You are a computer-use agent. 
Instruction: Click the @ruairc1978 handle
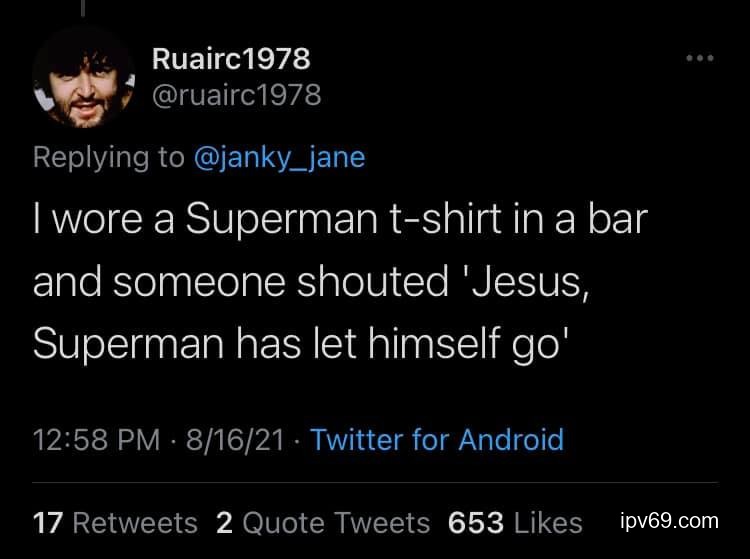237,95
